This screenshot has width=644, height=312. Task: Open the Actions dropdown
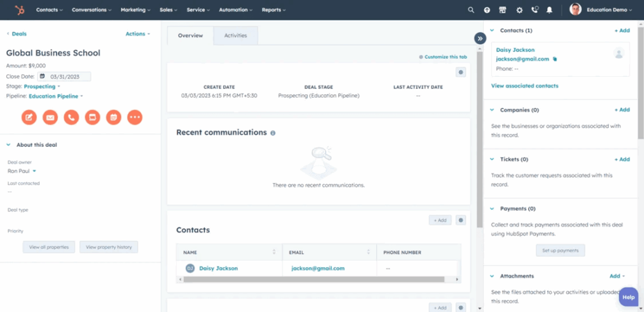click(x=138, y=34)
